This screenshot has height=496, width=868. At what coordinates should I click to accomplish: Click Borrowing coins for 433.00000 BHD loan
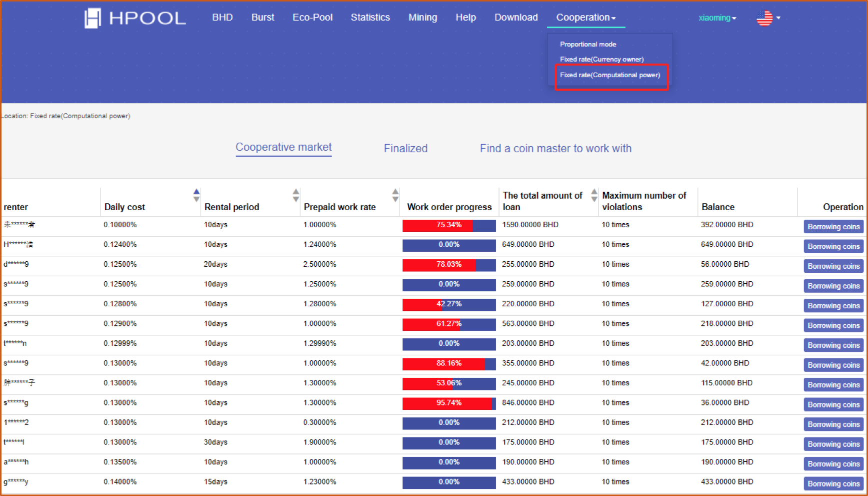click(833, 483)
